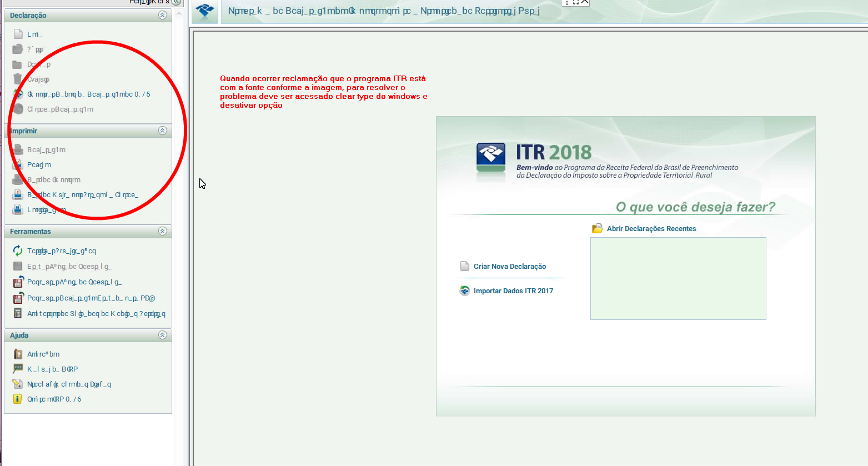Click the gray floppy Gravar Cópia de Segurança icon
Screen dimensions: 868x466
tap(18, 266)
